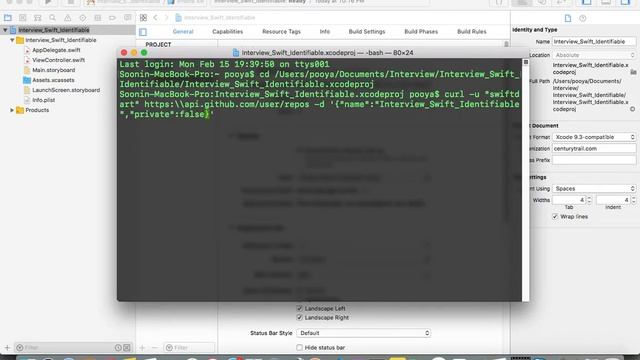640x360 pixels.
Task: Open the Issue navigator warning icon
Action: click(68, 18)
